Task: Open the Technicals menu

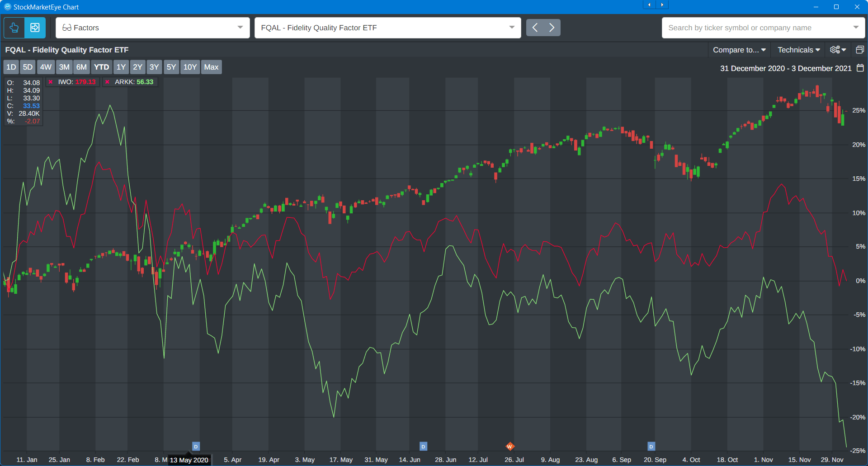Action: (798, 50)
